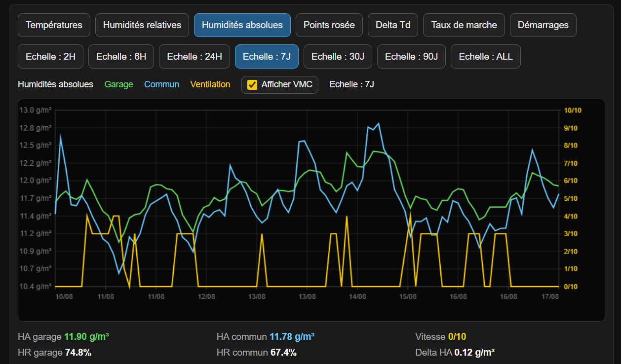Image resolution: width=621 pixels, height=364 pixels.
Task: Click the 0/10 ventilation axis label
Action: tap(571, 287)
